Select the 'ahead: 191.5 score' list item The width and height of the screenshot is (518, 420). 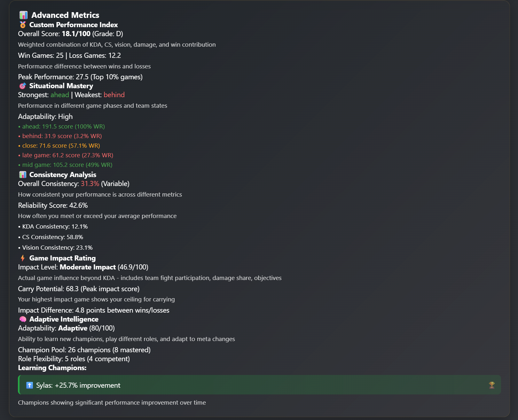pyautogui.click(x=62, y=127)
